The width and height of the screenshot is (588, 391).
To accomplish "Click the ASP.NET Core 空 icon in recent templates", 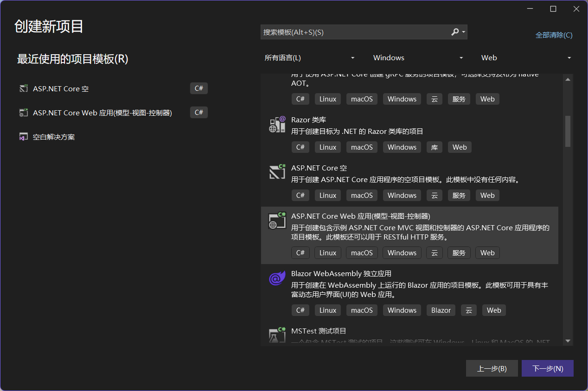I will coord(23,88).
